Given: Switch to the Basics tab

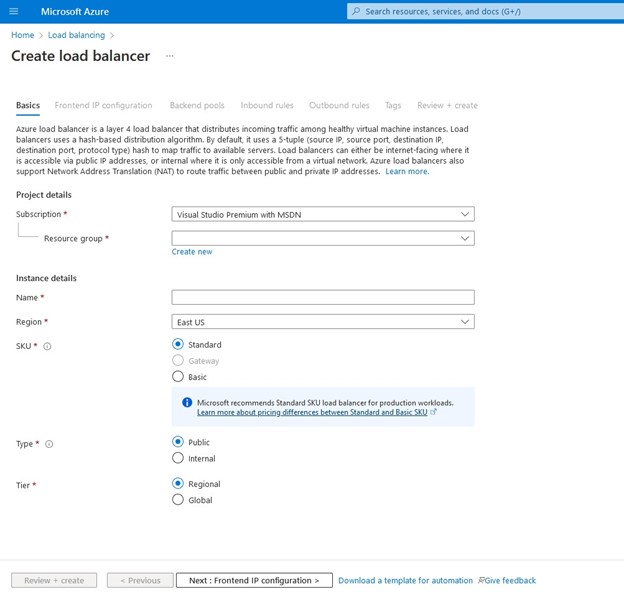Looking at the screenshot, I should pos(28,105).
